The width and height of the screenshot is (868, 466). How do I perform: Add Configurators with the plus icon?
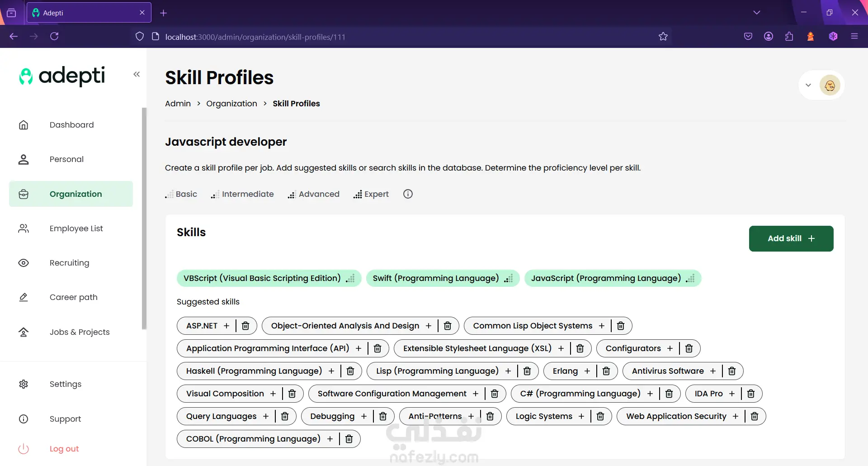(x=670, y=348)
